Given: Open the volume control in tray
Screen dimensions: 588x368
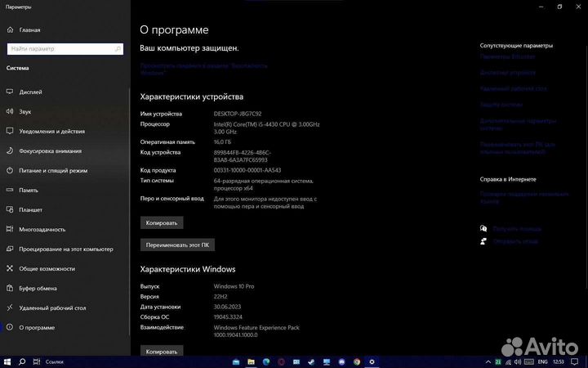Looking at the screenshot, I should [518, 361].
